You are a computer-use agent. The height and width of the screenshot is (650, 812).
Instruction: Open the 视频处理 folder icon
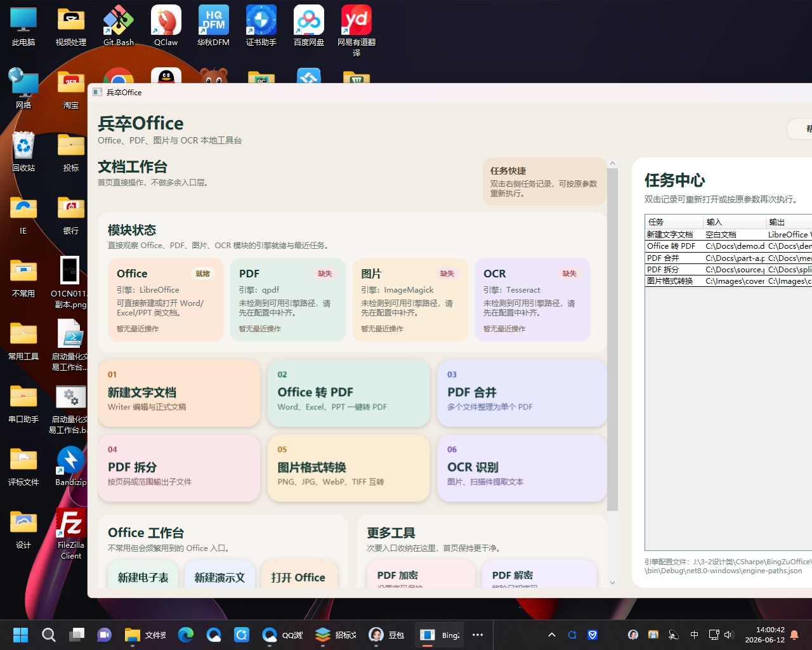pyautogui.click(x=71, y=25)
